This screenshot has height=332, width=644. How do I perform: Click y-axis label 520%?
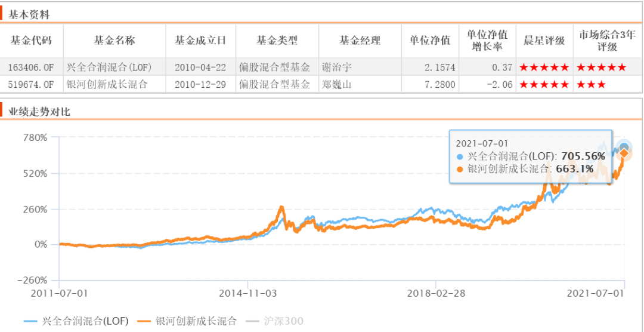click(35, 173)
